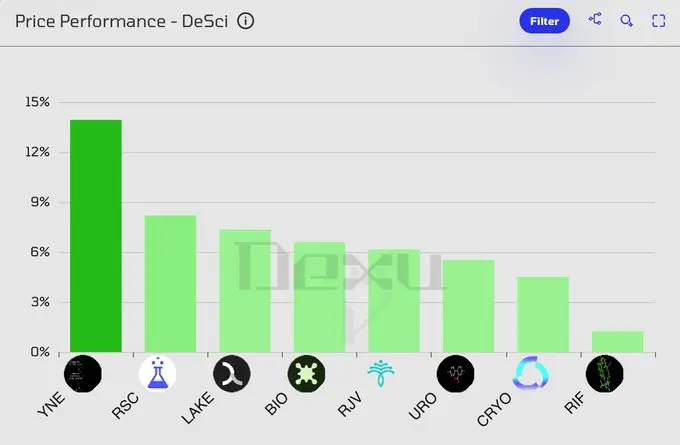Image resolution: width=680 pixels, height=445 pixels.
Task: Select the dark green YNE bar
Action: point(96,236)
